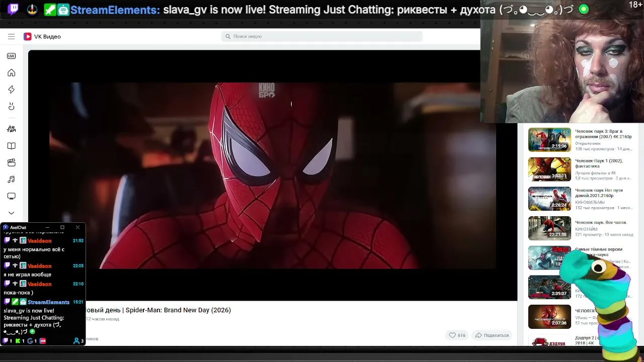Open the TV screen sidebar section
This screenshot has height=362, width=644.
pyautogui.click(x=11, y=196)
